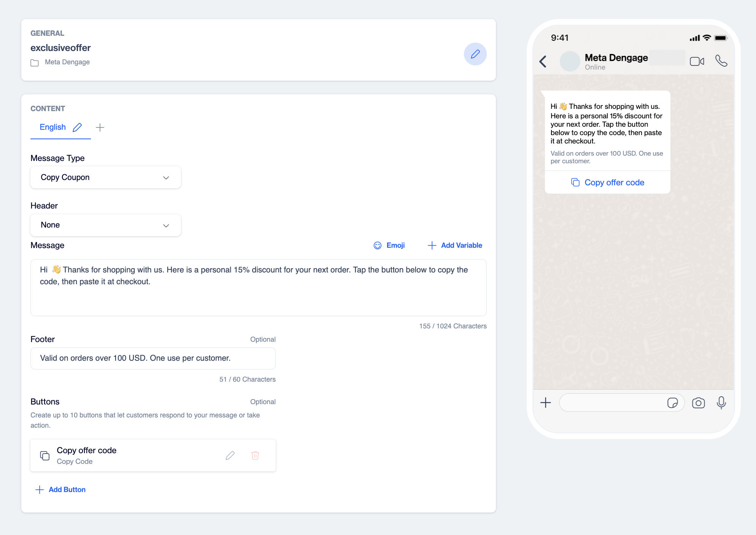Edit the English language tab pencil
The height and width of the screenshot is (535, 756).
click(77, 127)
